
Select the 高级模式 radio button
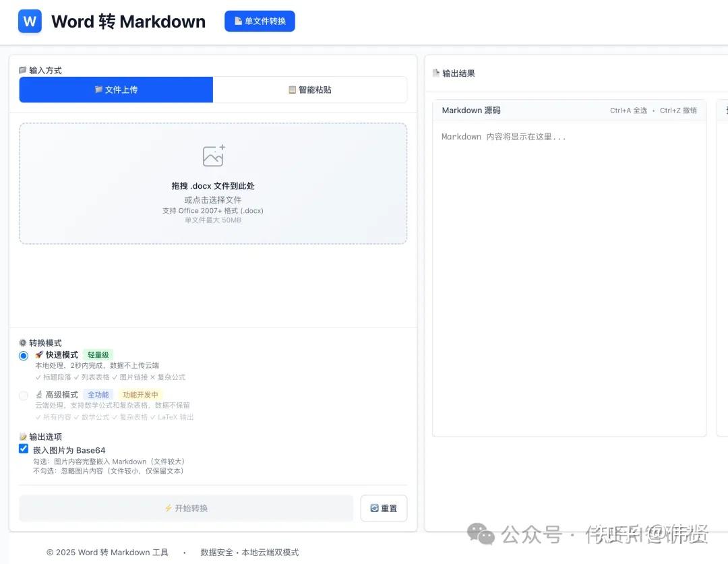pos(24,394)
